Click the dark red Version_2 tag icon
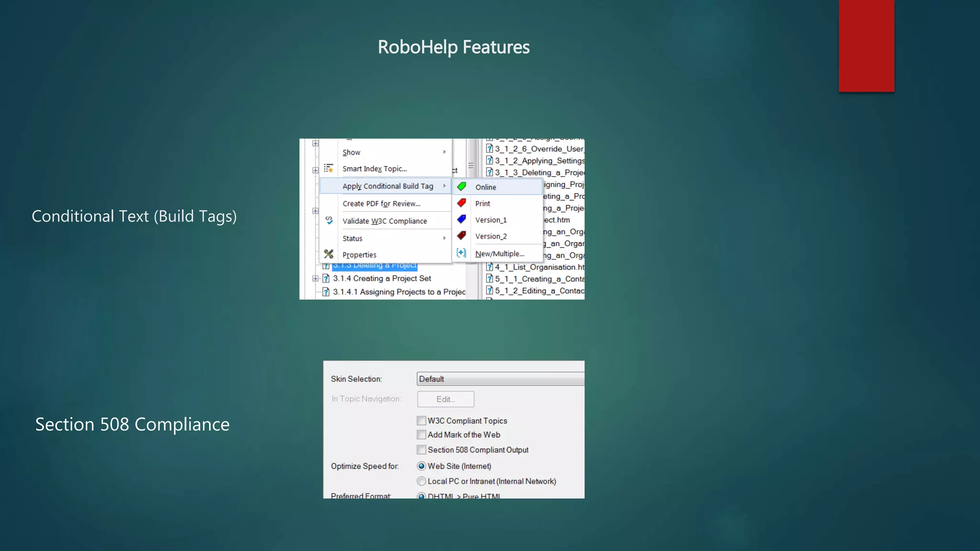Viewport: 980px width, 551px height. tap(462, 235)
